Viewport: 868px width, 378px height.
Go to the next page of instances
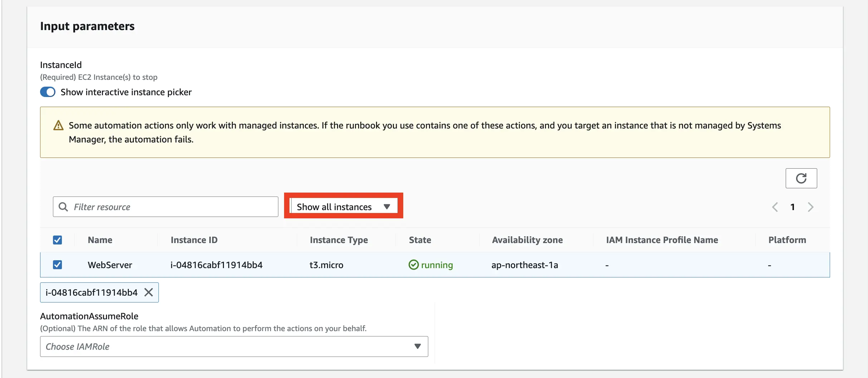click(810, 207)
